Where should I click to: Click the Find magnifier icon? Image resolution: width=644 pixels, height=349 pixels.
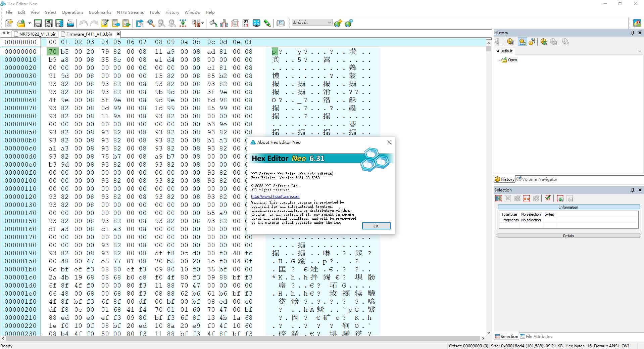click(x=151, y=23)
